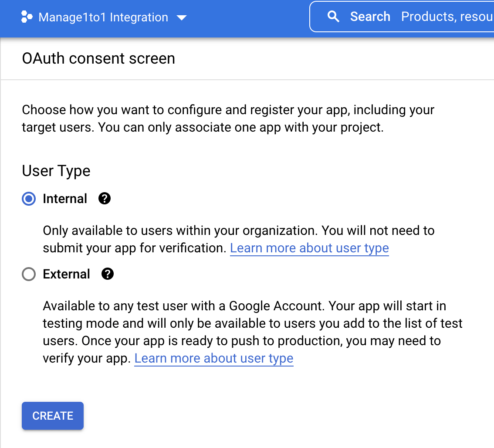Click the bold Search label in header

click(370, 17)
